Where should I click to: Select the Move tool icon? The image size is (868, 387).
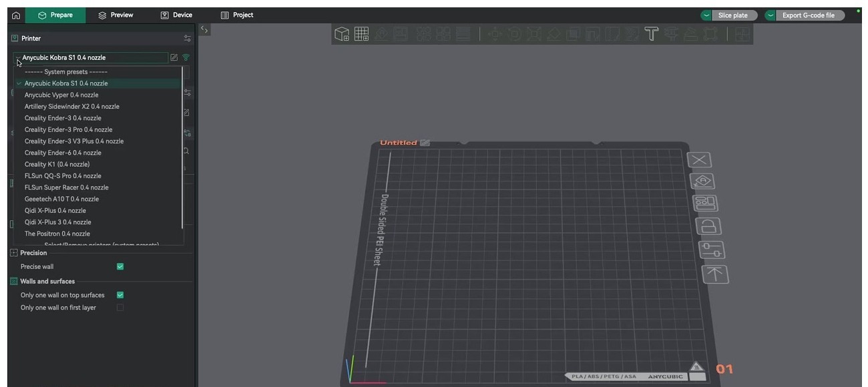coord(495,34)
